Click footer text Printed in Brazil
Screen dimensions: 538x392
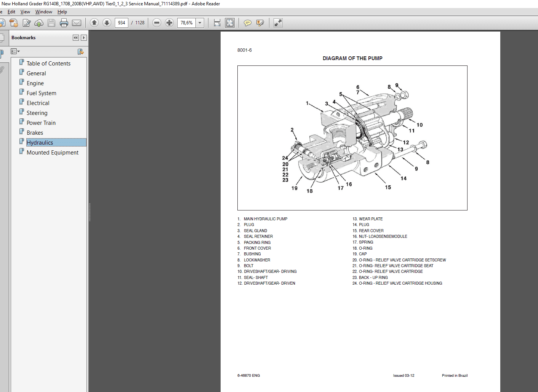pyautogui.click(x=455, y=376)
